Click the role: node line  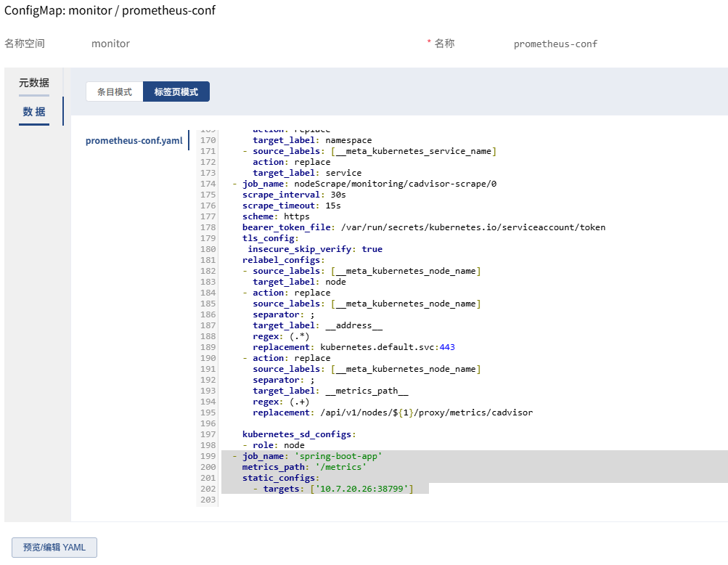tap(274, 445)
